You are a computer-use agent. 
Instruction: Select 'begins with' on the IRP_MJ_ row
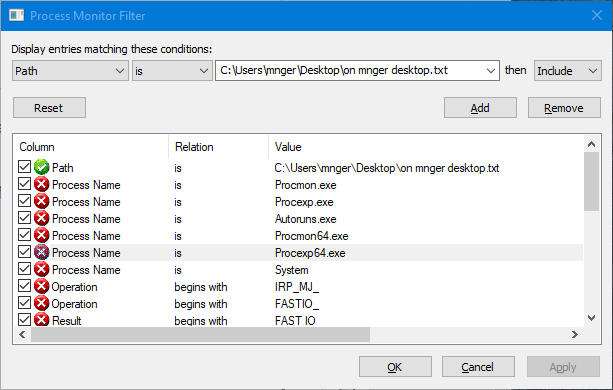201,287
